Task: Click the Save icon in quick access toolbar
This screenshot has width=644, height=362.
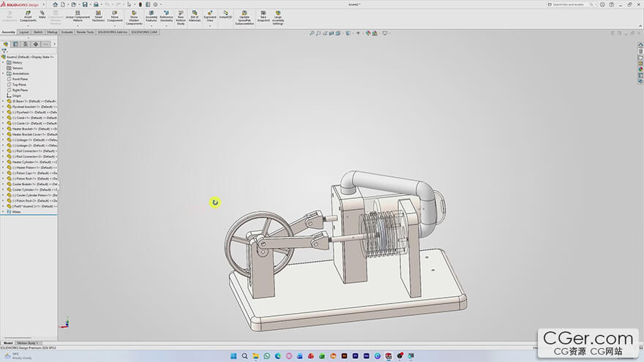Action: click(x=86, y=4)
